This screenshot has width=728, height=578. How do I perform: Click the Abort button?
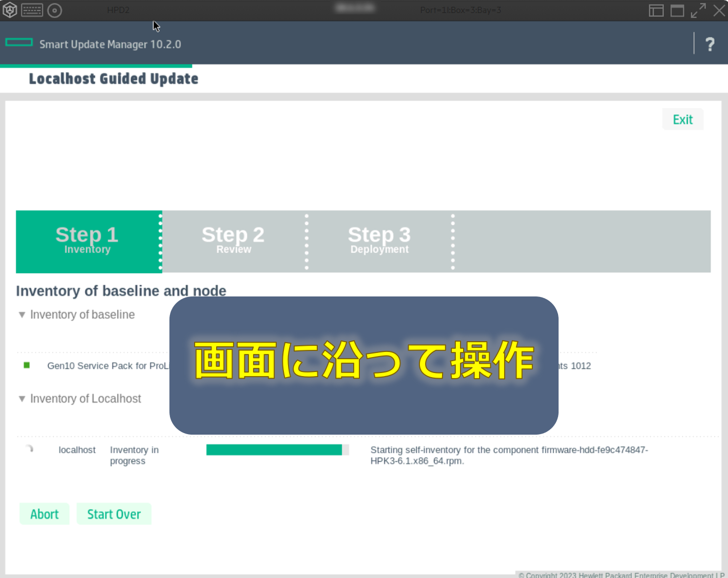pyautogui.click(x=44, y=514)
